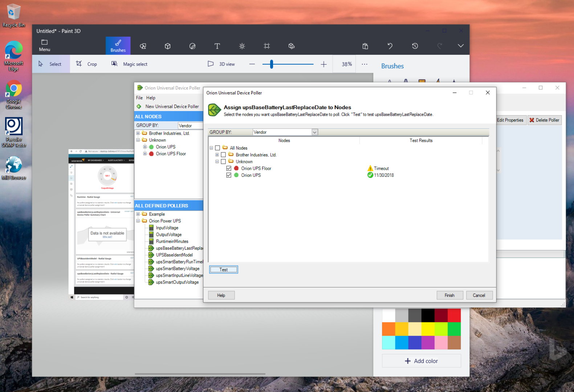Select the Text tool in Paint 3D
The height and width of the screenshot is (392, 574).
(217, 46)
